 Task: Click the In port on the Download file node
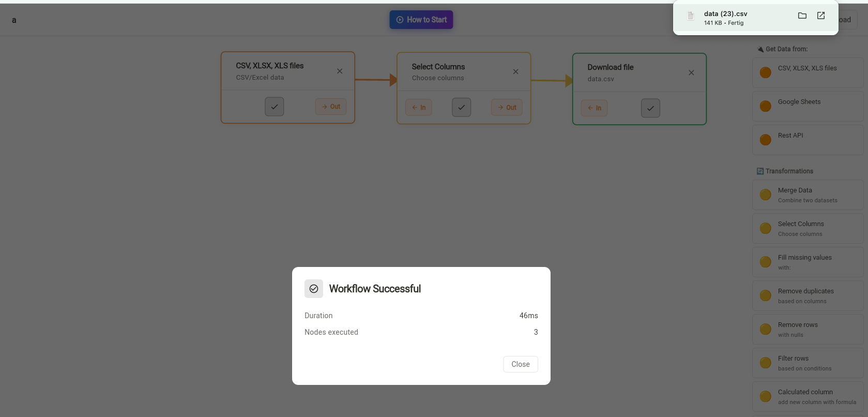click(x=594, y=108)
